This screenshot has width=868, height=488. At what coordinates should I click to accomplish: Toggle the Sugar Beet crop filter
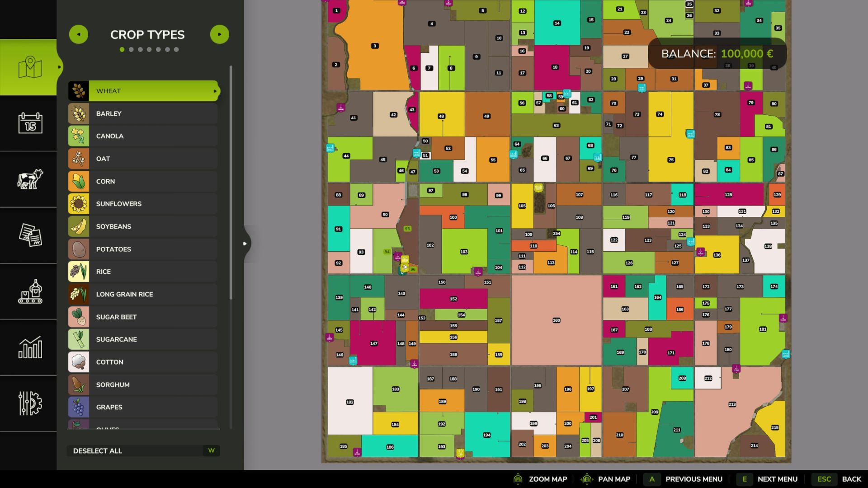tap(143, 317)
